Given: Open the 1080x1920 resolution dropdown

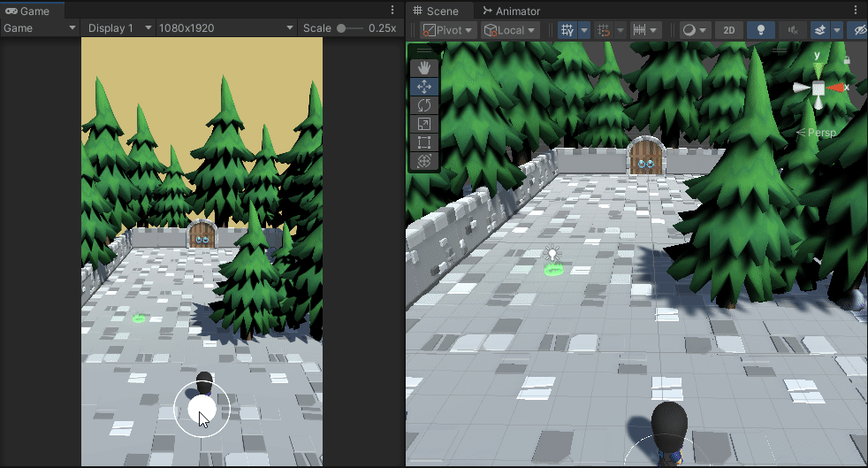Looking at the screenshot, I should (225, 28).
